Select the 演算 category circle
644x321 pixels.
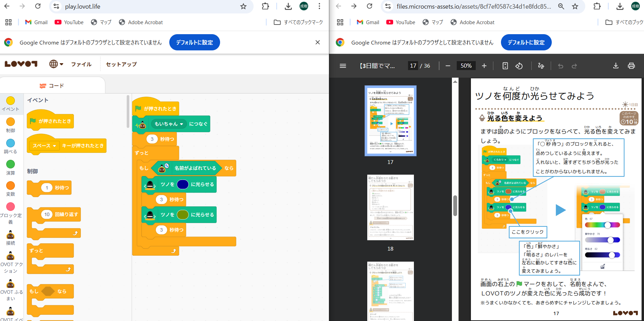point(11,164)
